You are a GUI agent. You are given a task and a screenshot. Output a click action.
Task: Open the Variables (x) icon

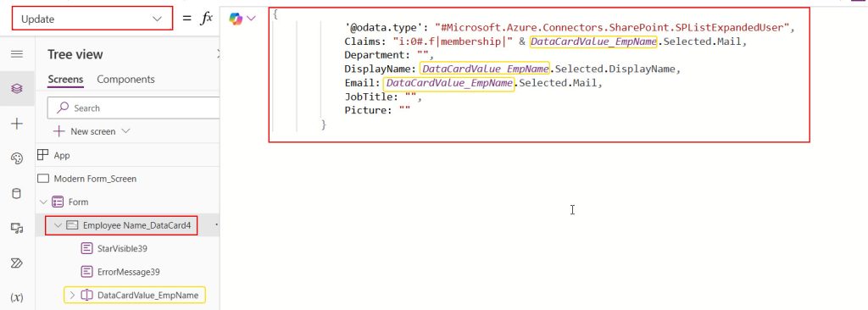tap(17, 297)
